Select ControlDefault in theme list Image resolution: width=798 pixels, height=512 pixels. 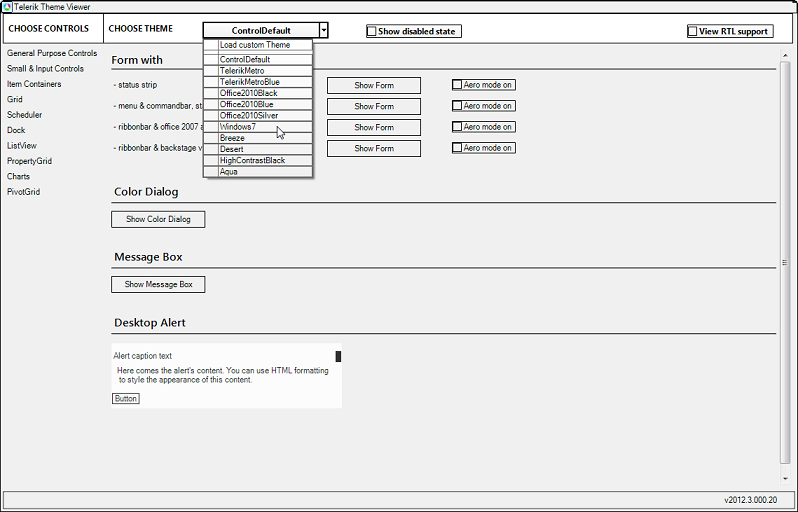(x=258, y=60)
